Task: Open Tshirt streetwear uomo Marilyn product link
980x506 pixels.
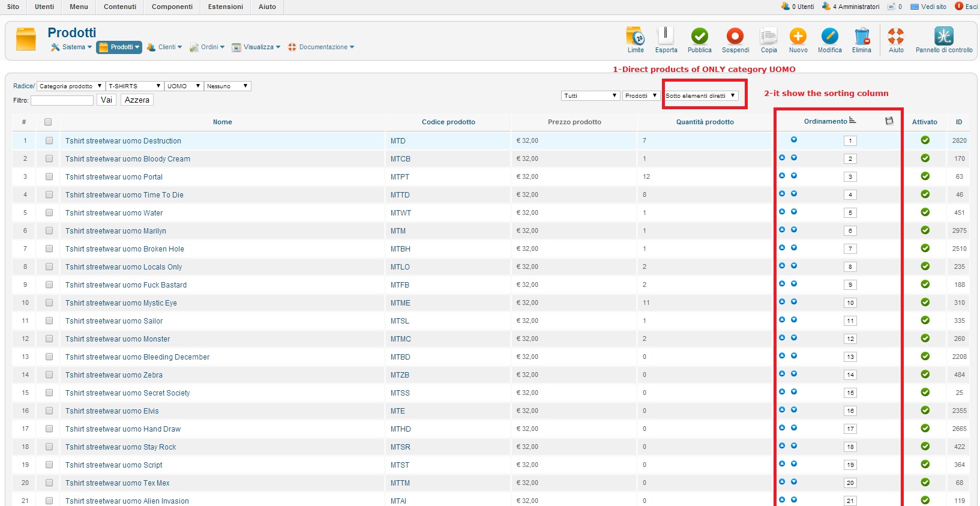Action: click(x=115, y=231)
